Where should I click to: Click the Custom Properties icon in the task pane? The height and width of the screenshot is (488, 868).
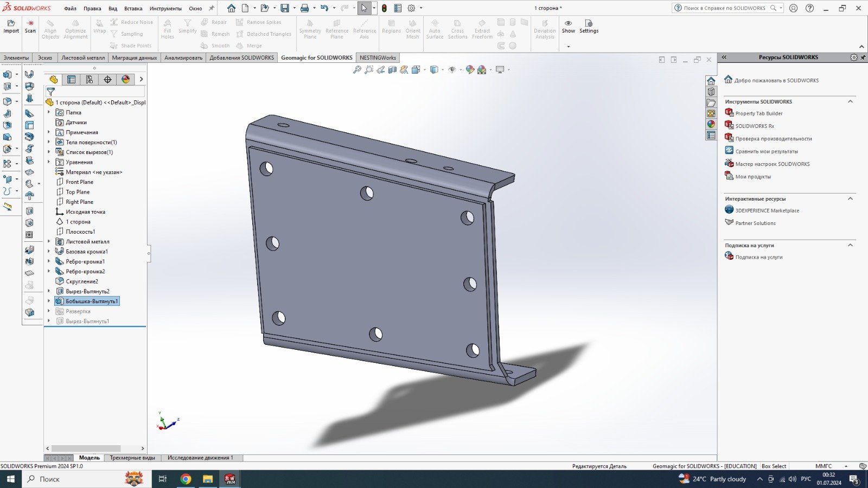click(x=711, y=135)
